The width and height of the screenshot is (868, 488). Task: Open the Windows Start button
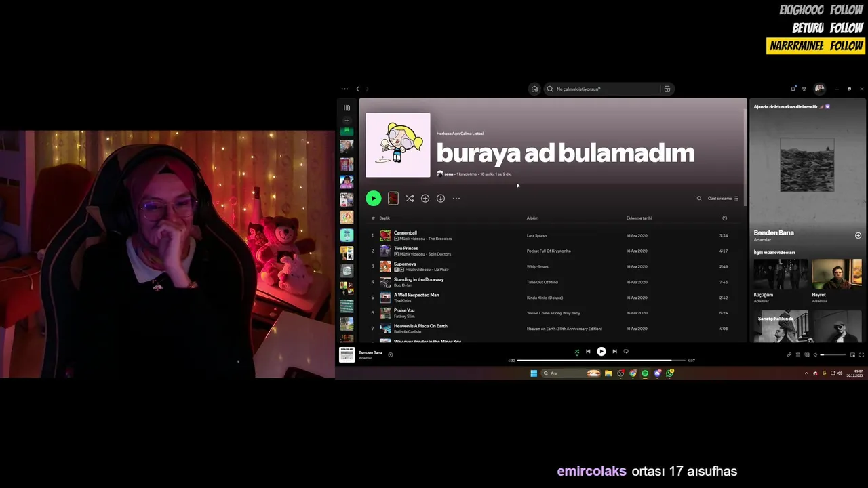pyautogui.click(x=534, y=373)
